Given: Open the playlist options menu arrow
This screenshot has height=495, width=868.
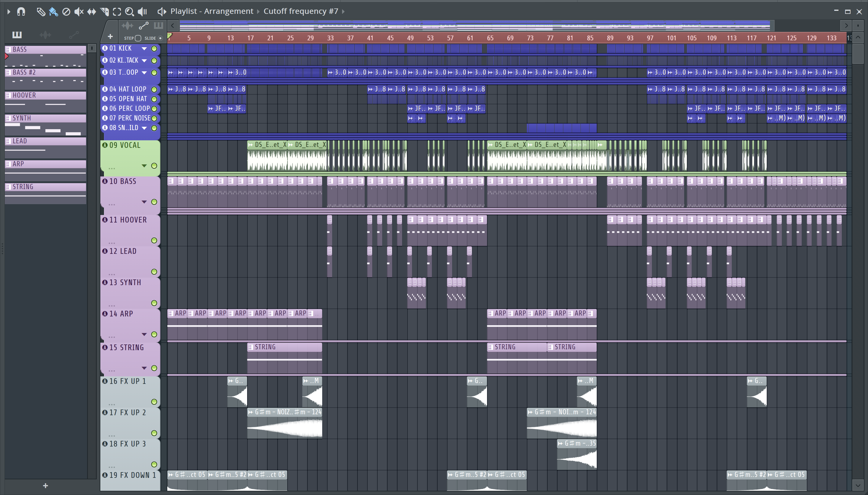Looking at the screenshot, I should 9,11.
